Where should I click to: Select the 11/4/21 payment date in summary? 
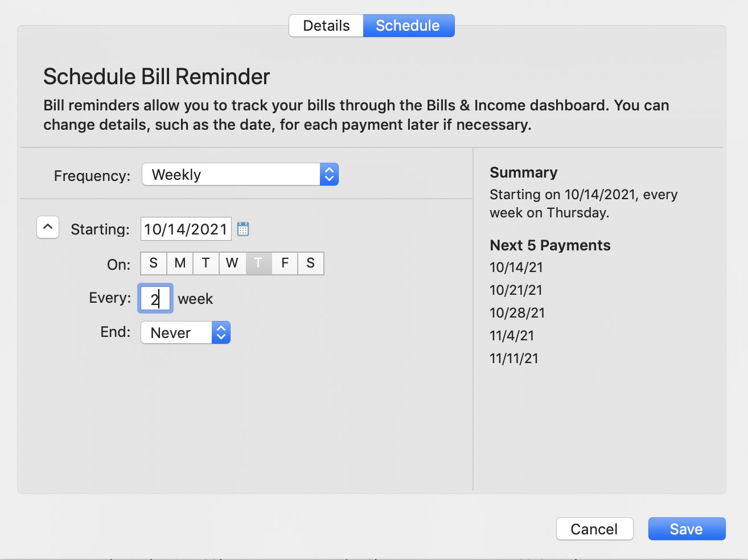512,335
